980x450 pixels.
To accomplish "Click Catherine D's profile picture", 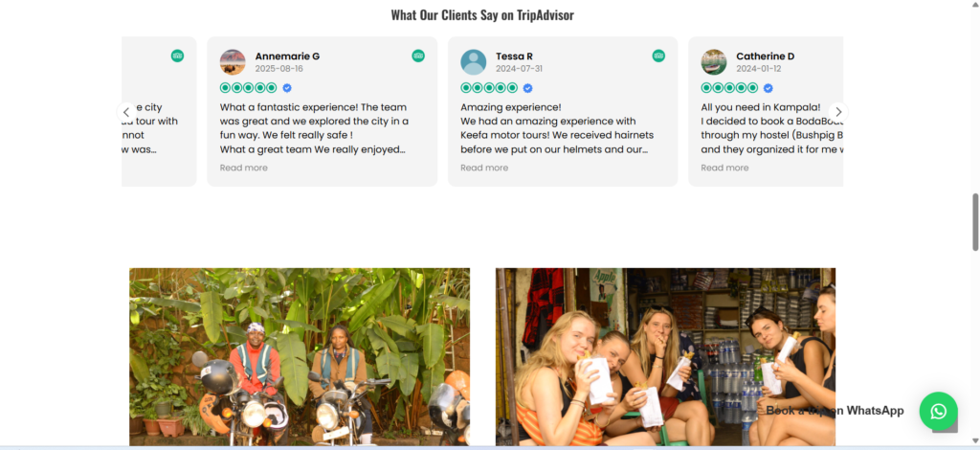I will click(714, 62).
